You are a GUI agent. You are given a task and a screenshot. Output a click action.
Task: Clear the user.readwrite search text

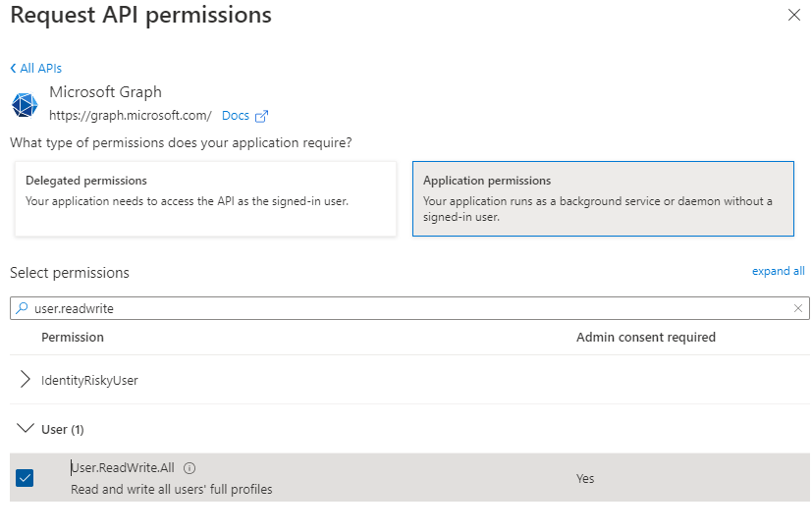(798, 308)
